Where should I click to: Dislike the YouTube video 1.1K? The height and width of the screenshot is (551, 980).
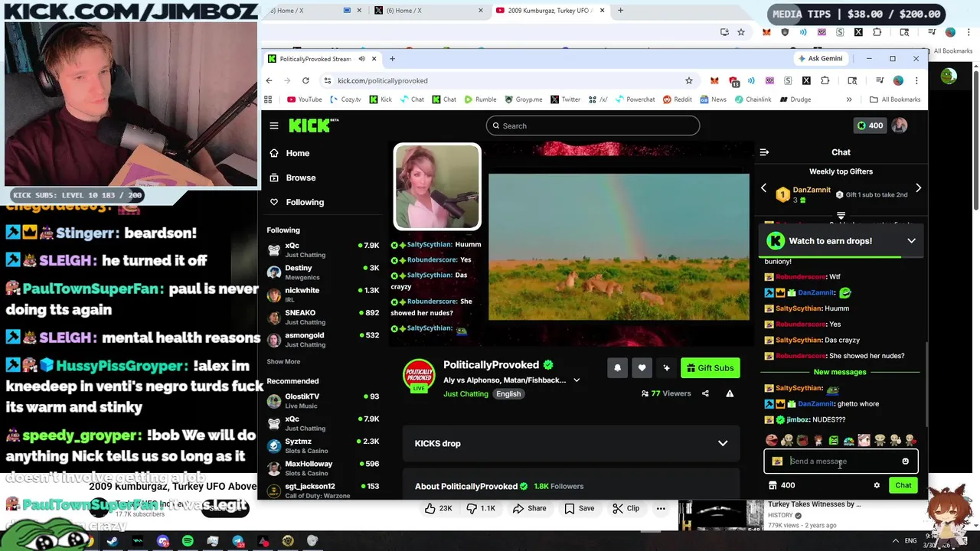(x=482, y=508)
